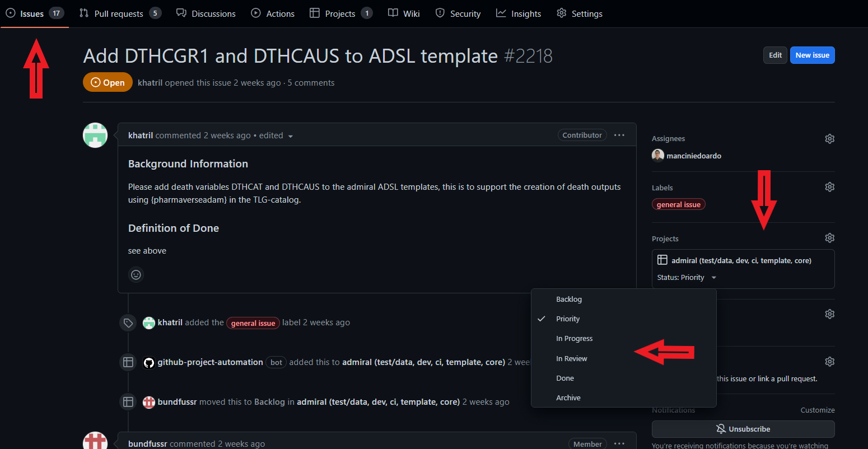868x449 pixels.
Task: Open the Actions tab
Action: coord(273,13)
